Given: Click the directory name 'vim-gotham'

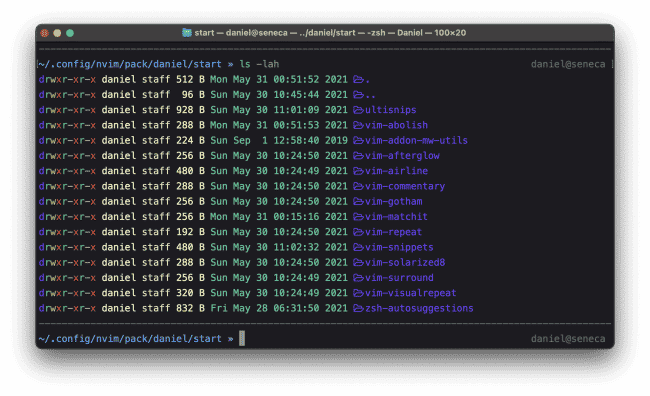Looking at the screenshot, I should point(393,202).
